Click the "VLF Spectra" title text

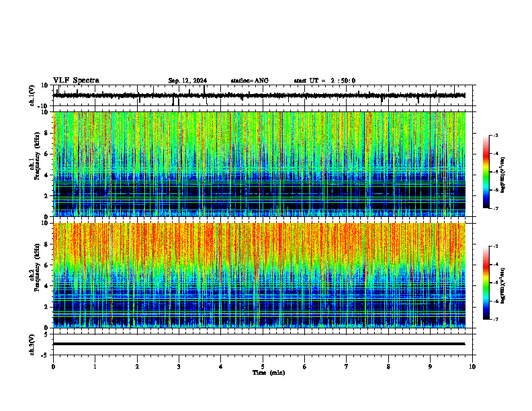[x=76, y=81]
